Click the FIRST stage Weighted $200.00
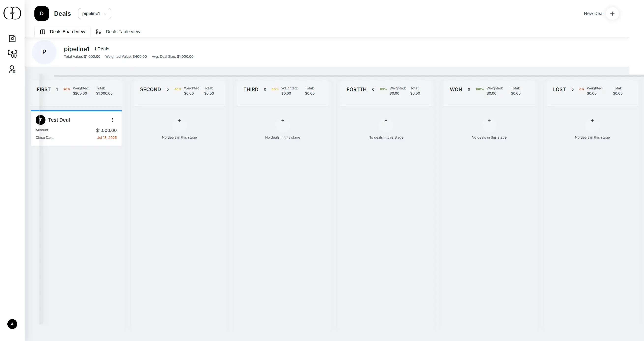This screenshot has width=644, height=341. click(x=81, y=91)
